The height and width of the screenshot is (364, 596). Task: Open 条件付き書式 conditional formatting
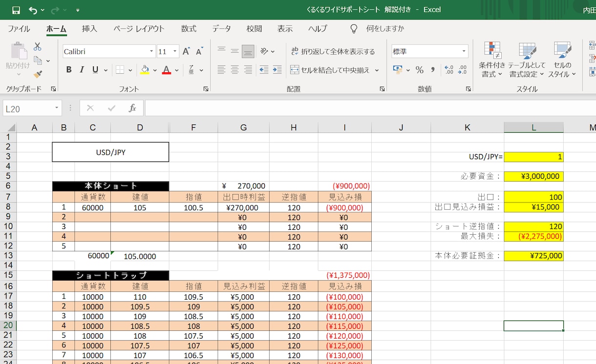click(x=492, y=60)
